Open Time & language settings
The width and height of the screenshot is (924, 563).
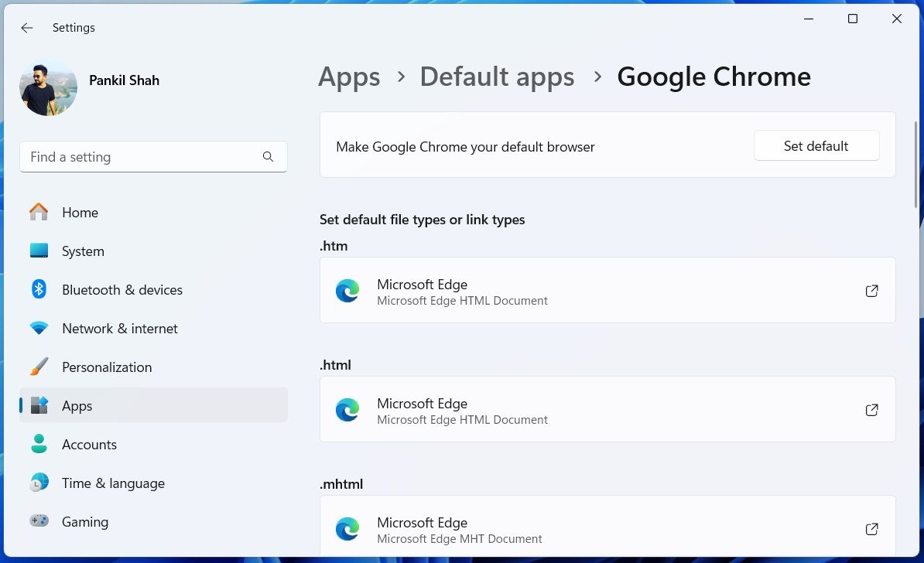[113, 483]
